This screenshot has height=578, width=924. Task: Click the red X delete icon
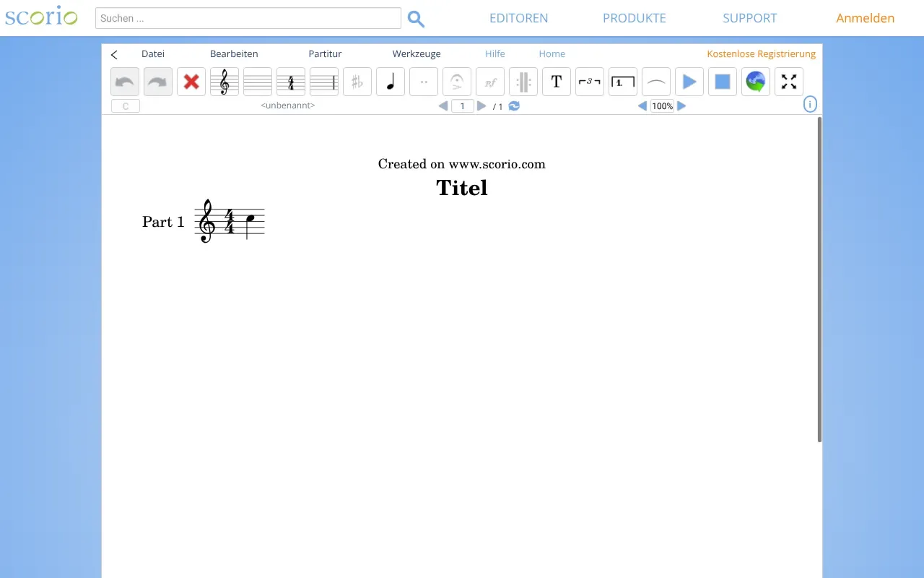(x=191, y=82)
